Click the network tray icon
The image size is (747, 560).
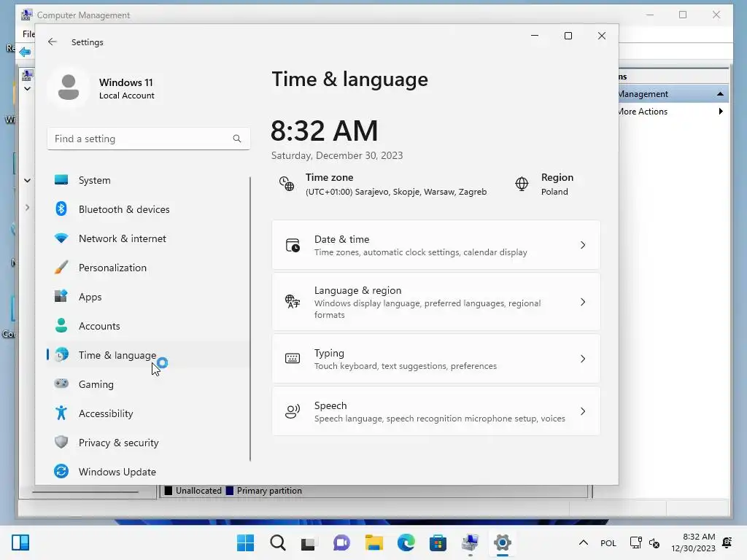click(x=635, y=542)
